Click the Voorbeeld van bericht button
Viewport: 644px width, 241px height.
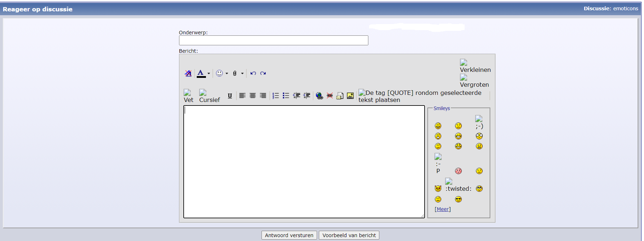point(349,235)
